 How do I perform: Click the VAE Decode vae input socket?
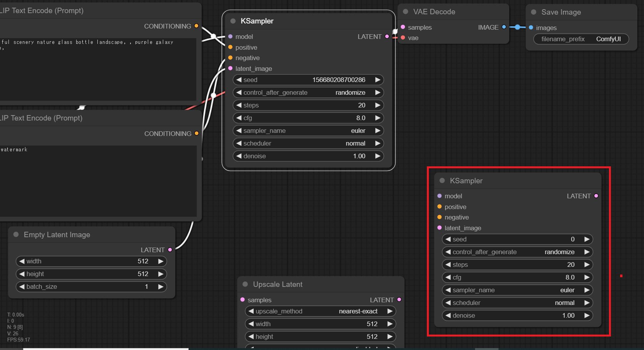coord(403,38)
